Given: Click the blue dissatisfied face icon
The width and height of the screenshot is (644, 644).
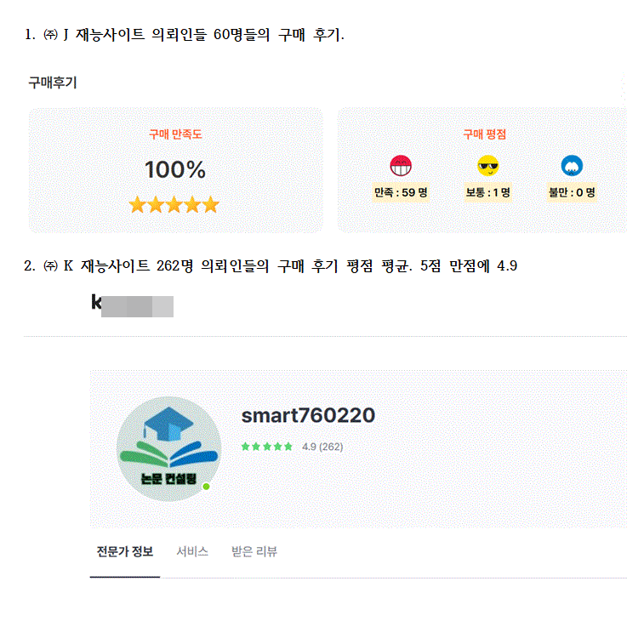Looking at the screenshot, I should 572,165.
